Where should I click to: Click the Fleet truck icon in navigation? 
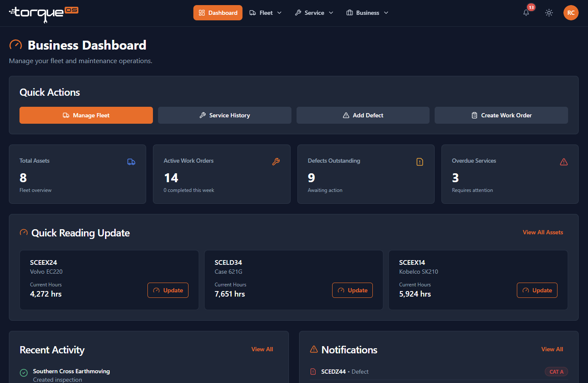click(253, 13)
